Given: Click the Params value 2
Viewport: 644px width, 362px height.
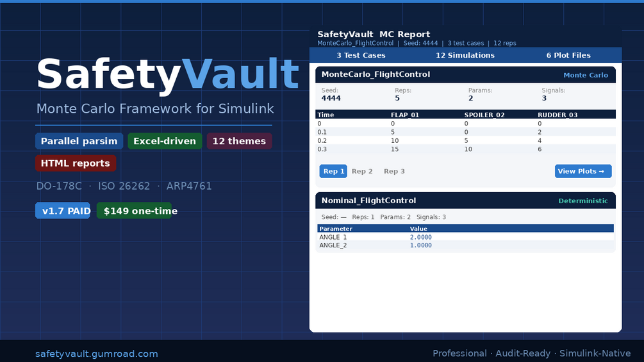Looking at the screenshot, I should pyautogui.click(x=471, y=98).
